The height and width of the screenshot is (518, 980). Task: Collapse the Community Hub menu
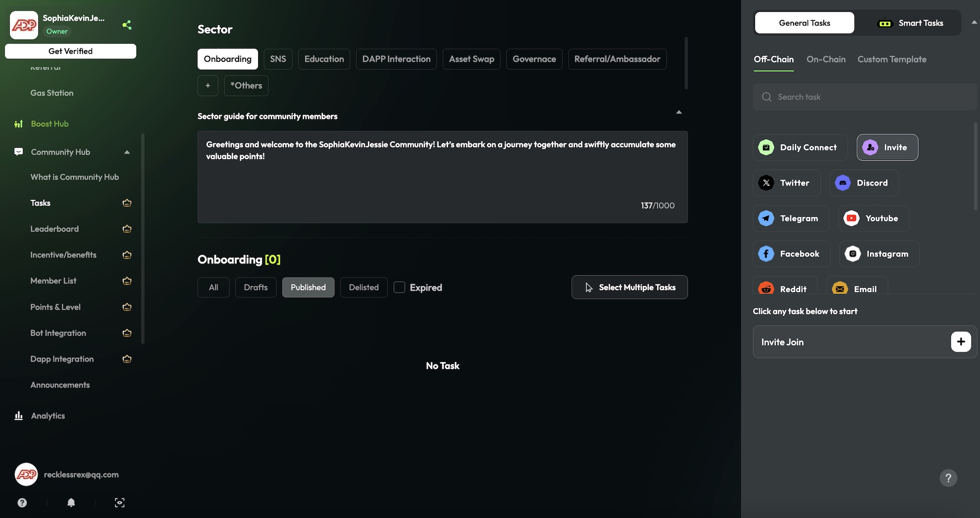click(127, 152)
